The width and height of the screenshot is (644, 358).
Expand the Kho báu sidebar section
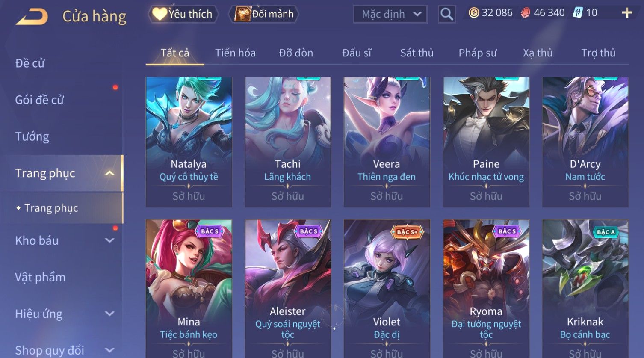tap(109, 240)
